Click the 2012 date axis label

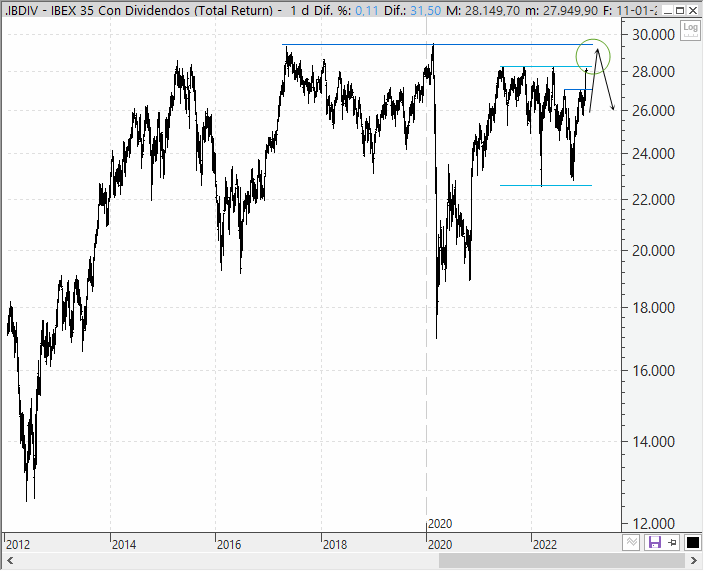pos(18,545)
